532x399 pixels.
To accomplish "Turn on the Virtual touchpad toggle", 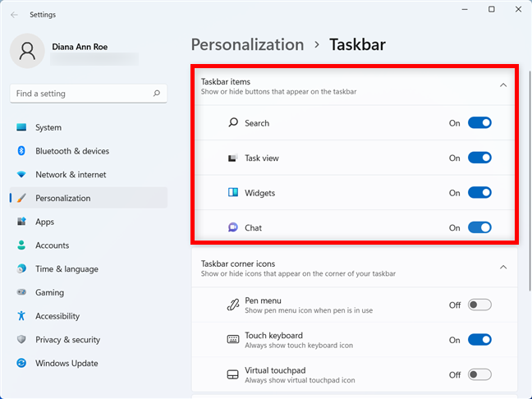I will 479,374.
